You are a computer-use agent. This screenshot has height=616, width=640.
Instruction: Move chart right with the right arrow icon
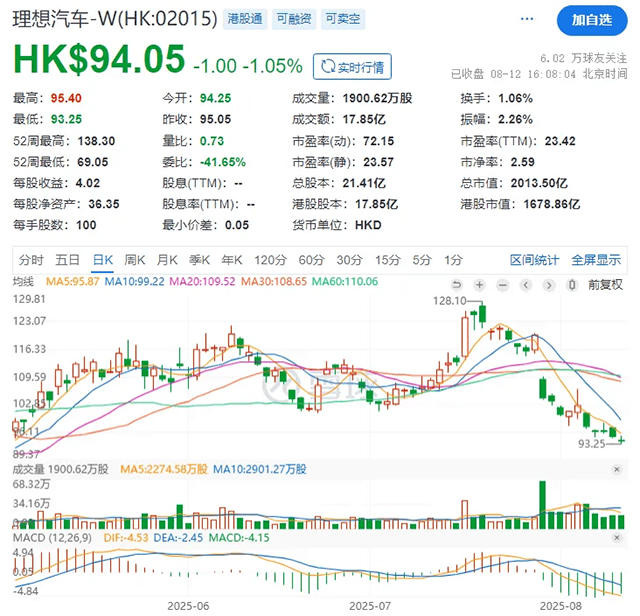pos(549,285)
